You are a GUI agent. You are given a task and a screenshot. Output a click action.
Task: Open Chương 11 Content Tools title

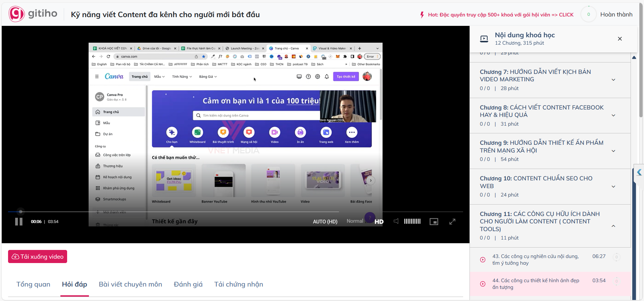(540, 221)
